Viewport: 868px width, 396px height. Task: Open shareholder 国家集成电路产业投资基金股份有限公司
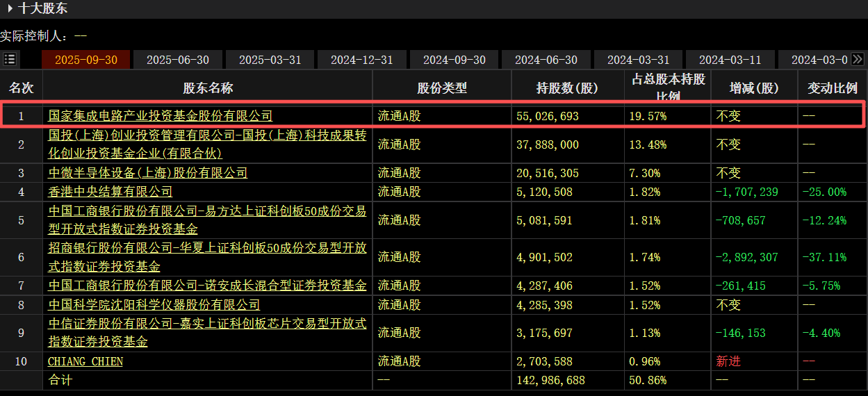[160, 116]
